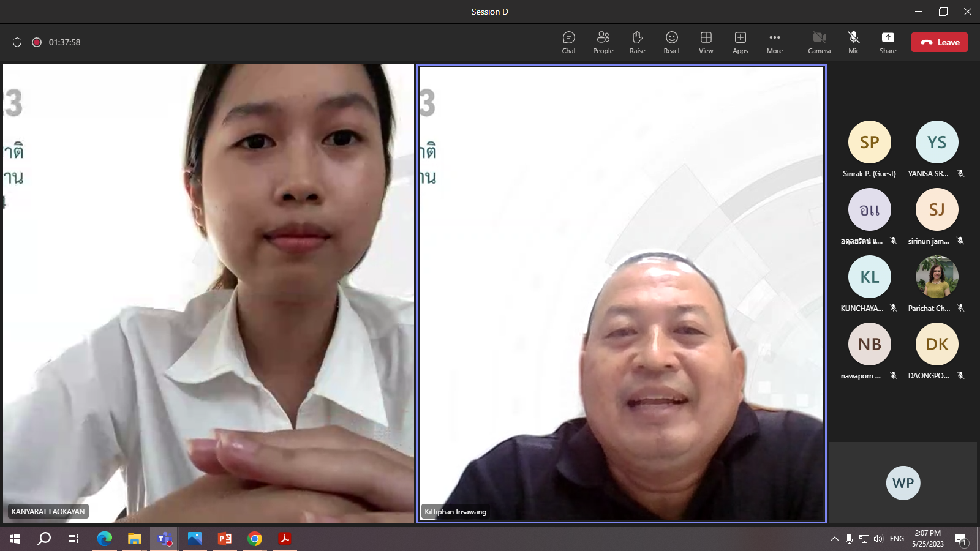Show hidden system tray icons
Image resolution: width=980 pixels, height=551 pixels.
click(834, 539)
